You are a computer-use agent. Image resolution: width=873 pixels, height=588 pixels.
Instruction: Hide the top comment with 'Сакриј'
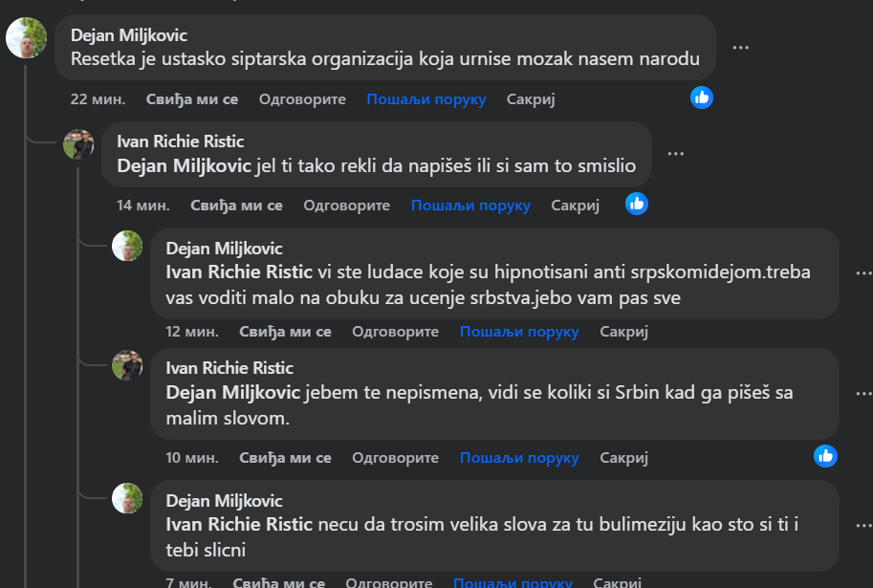tap(531, 98)
